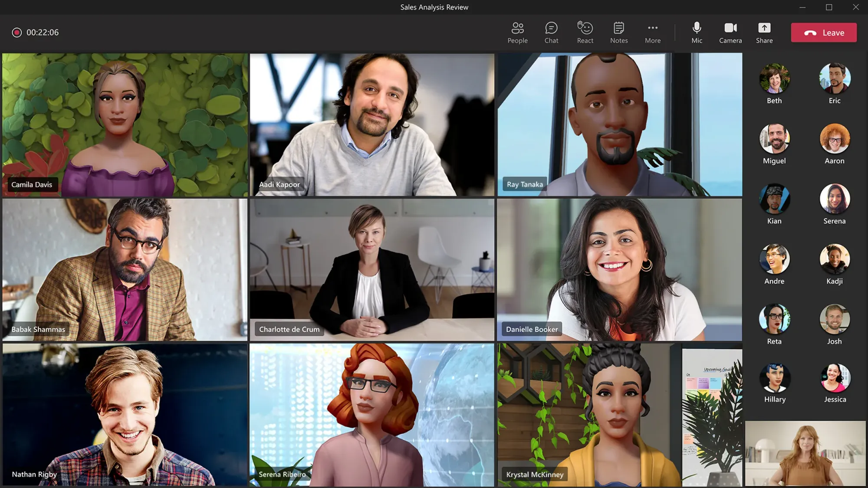Click meeting title Sales Analysis Review
868x488 pixels.
coord(434,7)
